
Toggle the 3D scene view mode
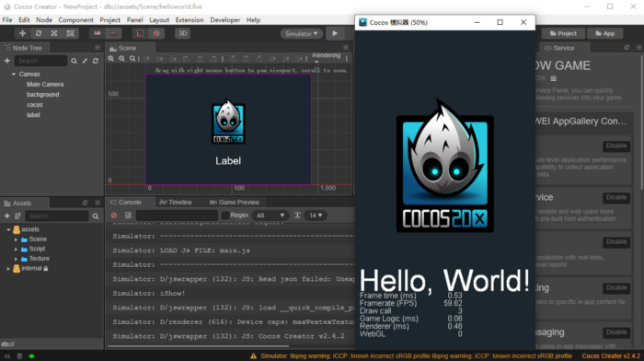(x=183, y=33)
